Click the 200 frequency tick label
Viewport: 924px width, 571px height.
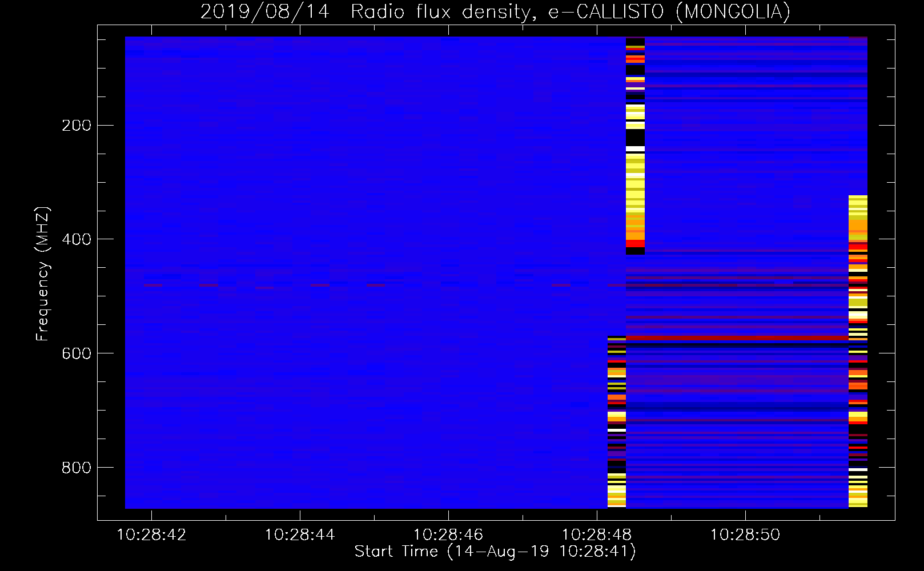coord(77,126)
